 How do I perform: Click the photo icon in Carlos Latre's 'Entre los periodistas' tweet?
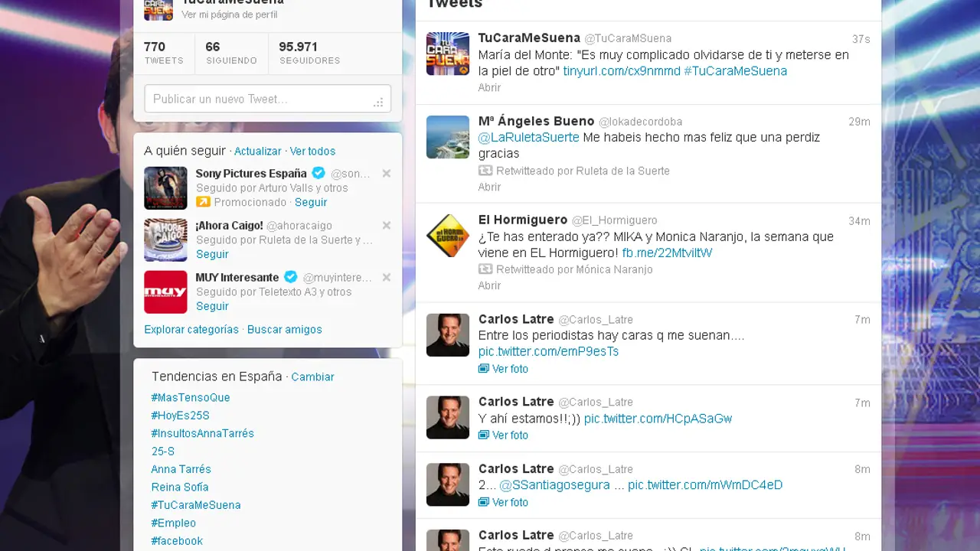[x=483, y=369]
